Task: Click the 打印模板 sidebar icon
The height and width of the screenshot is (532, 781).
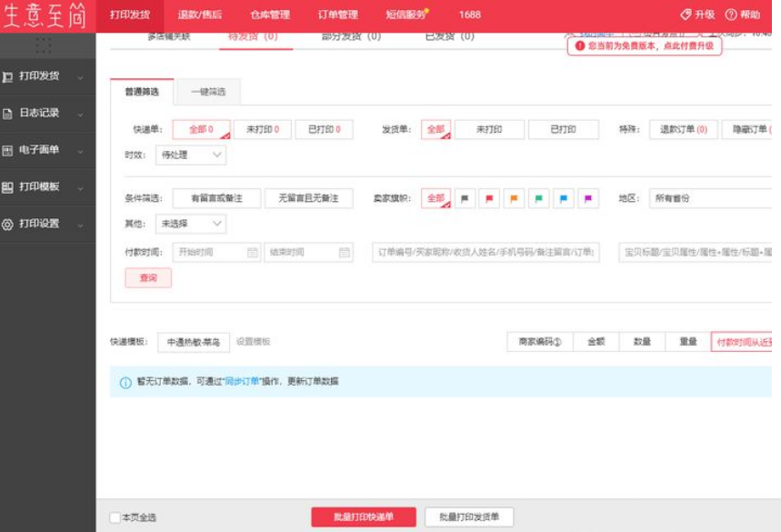Action: [7, 187]
